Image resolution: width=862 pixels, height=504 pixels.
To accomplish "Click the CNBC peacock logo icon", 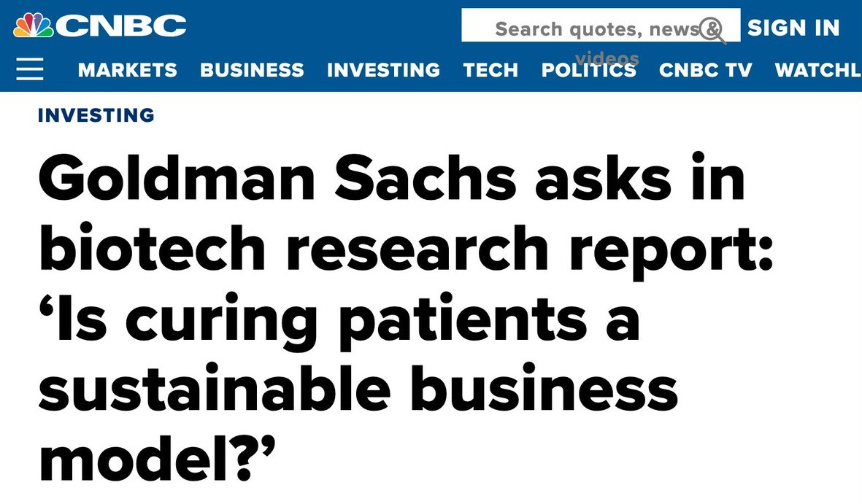I will [x=34, y=26].
